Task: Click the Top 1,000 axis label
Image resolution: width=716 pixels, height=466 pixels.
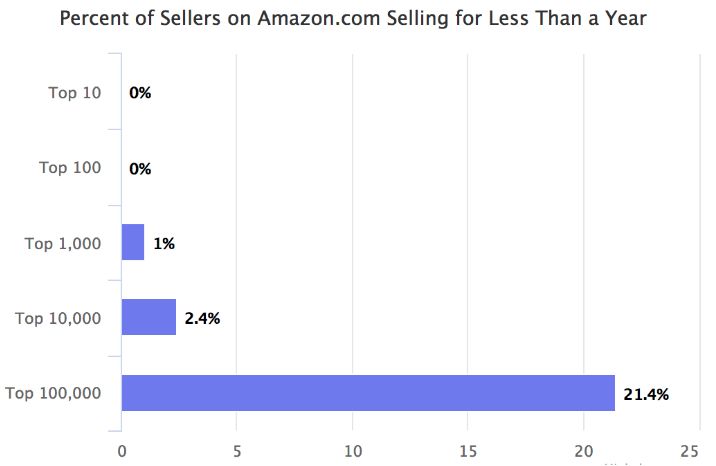Action: tap(63, 243)
